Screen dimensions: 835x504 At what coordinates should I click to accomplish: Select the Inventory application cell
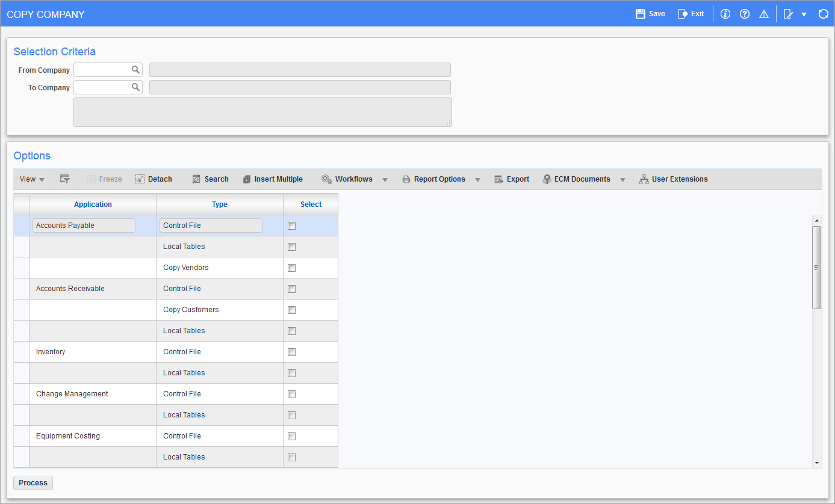point(93,352)
